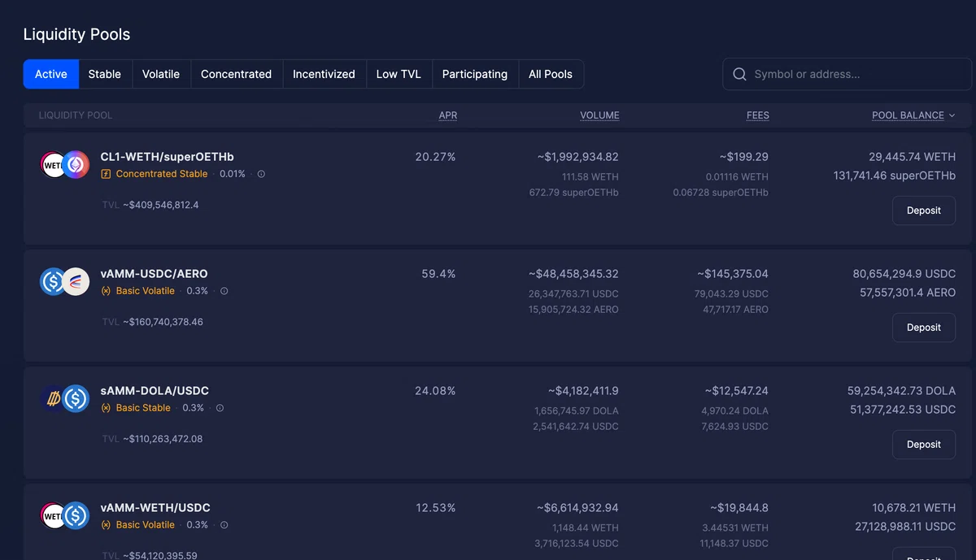
Task: Click the WETH token icon in vAMM-WETH/USDC row
Action: tap(53, 516)
